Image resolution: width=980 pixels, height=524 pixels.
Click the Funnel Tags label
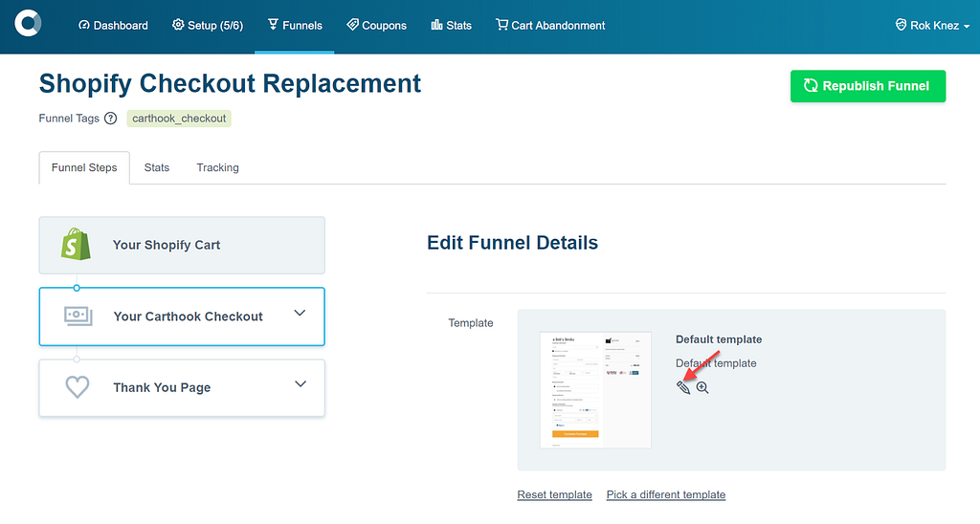tap(69, 119)
